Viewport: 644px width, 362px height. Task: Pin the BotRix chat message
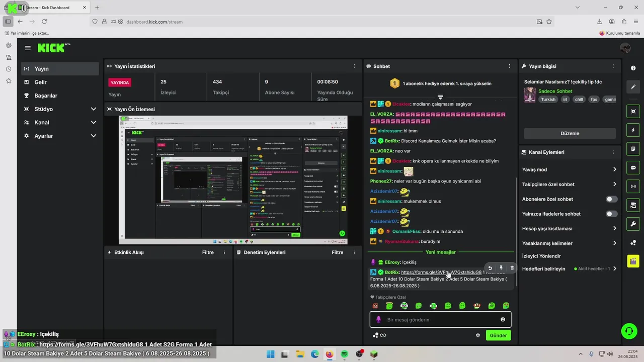(501, 268)
